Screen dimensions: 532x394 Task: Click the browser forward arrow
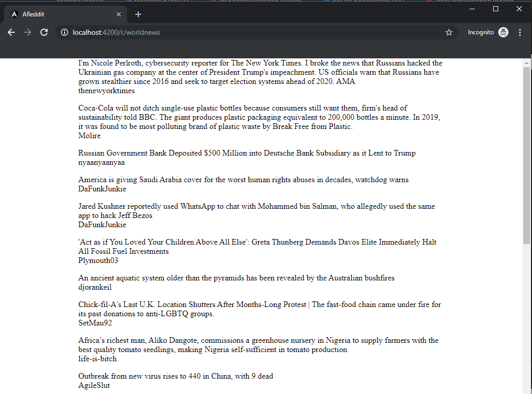(x=28, y=32)
